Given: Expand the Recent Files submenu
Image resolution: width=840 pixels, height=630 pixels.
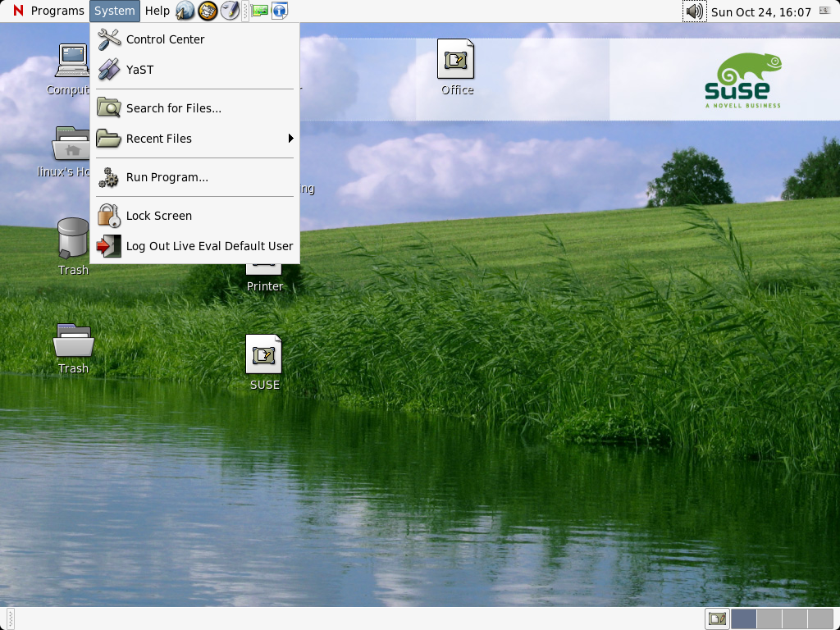Looking at the screenshot, I should tap(195, 139).
